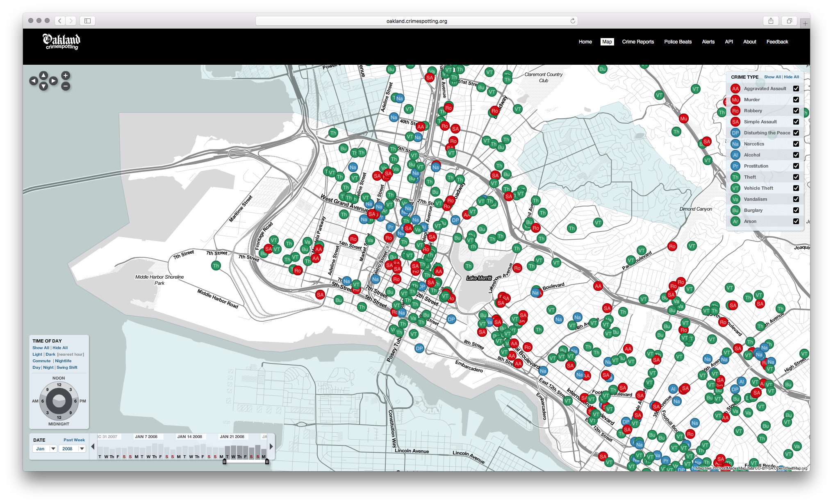Open the year dropdown showing 2008
Screen dimensions: 833x504
(x=72, y=449)
